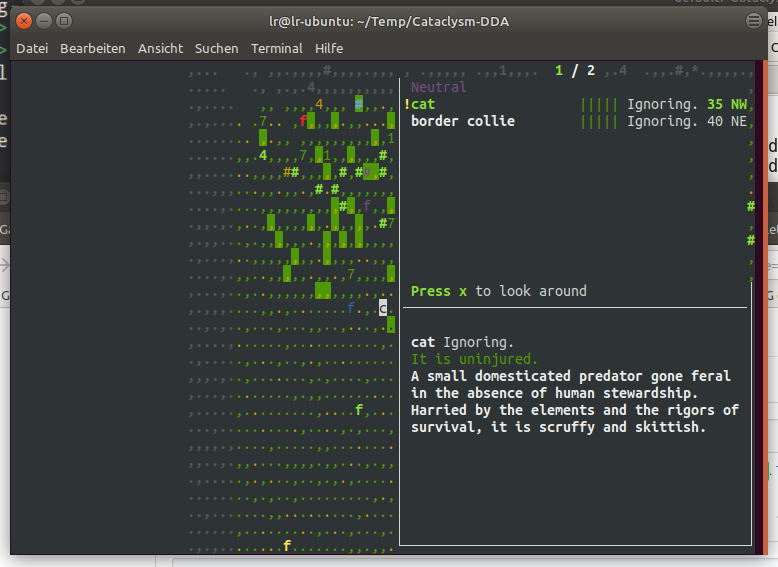The image size is (778, 567).
Task: Click the blue f creature symbol
Action: tap(351, 308)
